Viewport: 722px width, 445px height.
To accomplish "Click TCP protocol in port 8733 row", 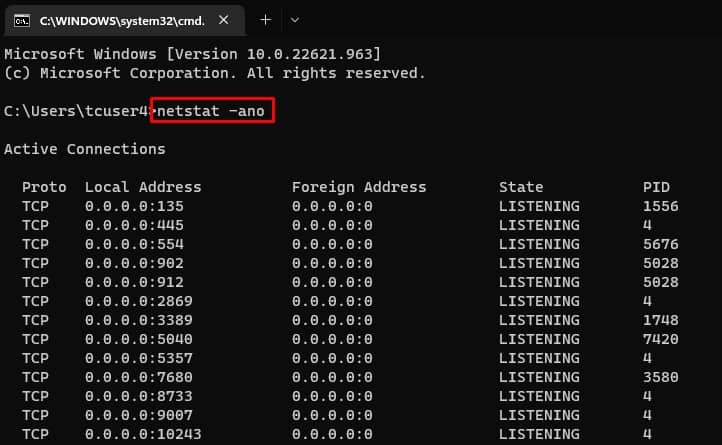I will click(35, 396).
